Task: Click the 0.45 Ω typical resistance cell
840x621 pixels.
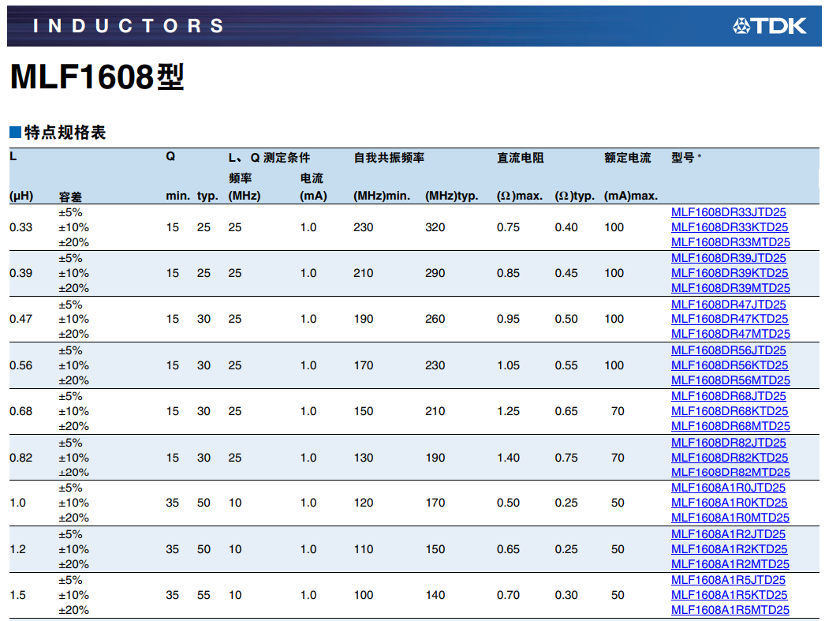Action: [566, 273]
